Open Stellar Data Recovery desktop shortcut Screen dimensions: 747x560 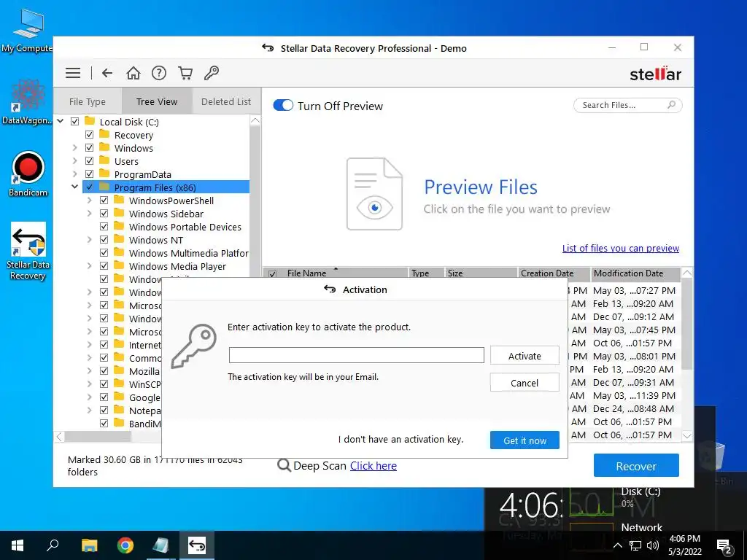pyautogui.click(x=28, y=251)
